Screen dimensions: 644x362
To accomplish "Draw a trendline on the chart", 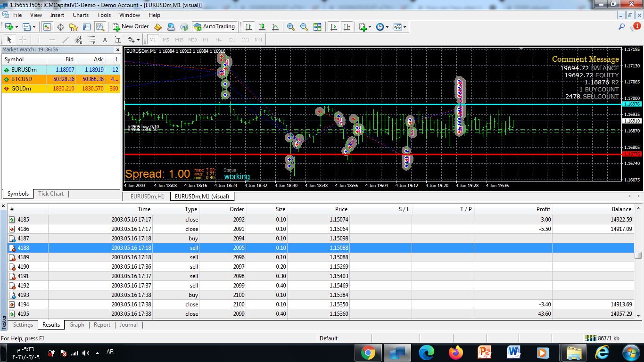I will coord(66,40).
